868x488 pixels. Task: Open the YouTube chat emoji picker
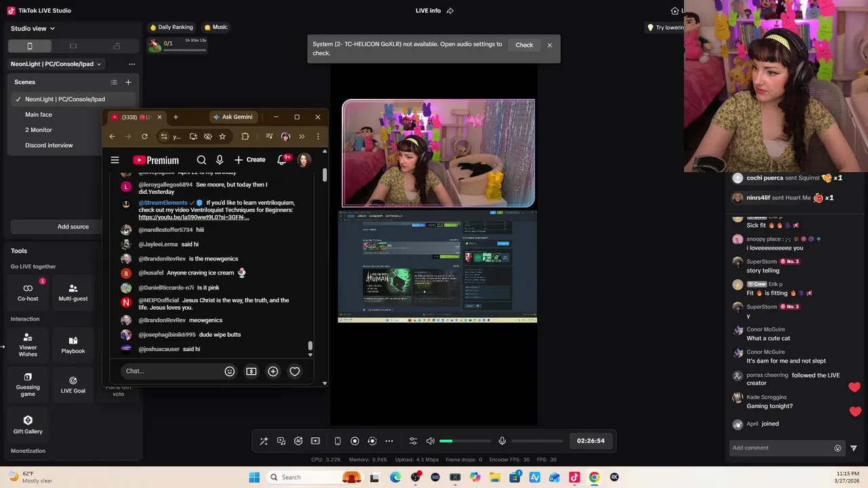pos(229,371)
